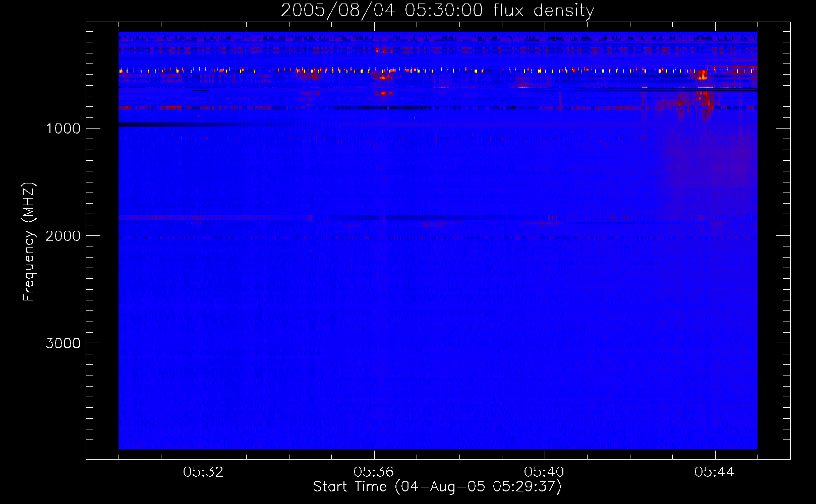
Task: Click the 1000 frequency tick label
Action: point(63,129)
